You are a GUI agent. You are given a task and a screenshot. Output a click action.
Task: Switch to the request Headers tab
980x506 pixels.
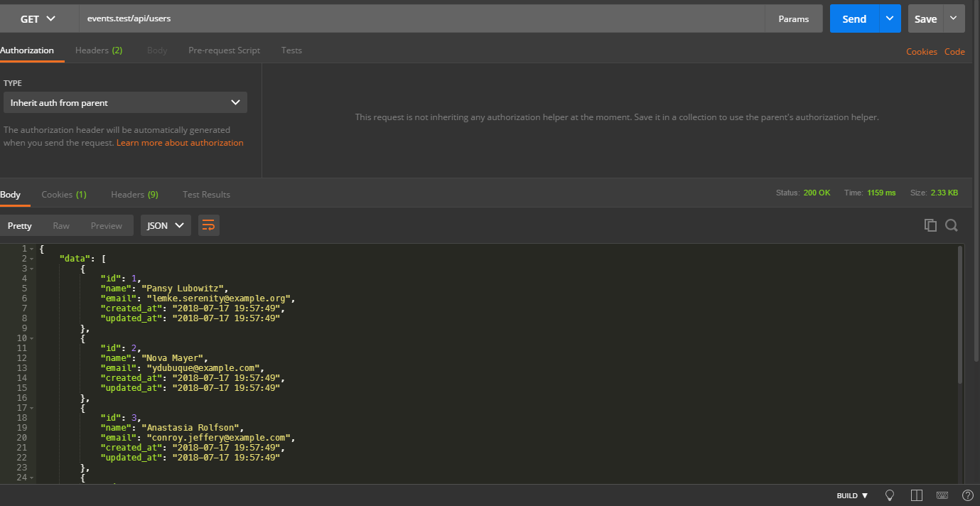pyautogui.click(x=99, y=50)
